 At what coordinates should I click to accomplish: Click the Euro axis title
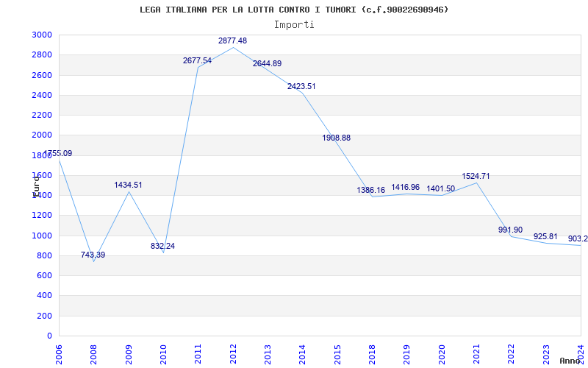point(36,187)
